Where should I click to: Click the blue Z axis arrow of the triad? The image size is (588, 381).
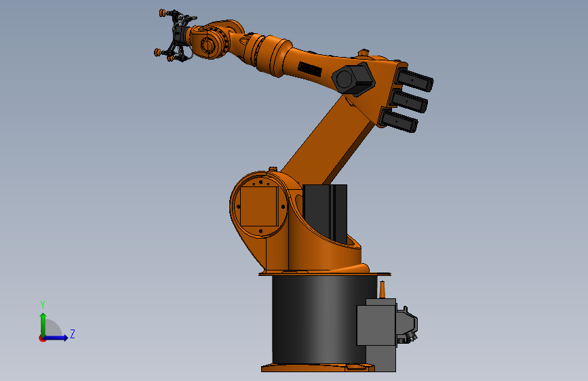tap(56, 338)
